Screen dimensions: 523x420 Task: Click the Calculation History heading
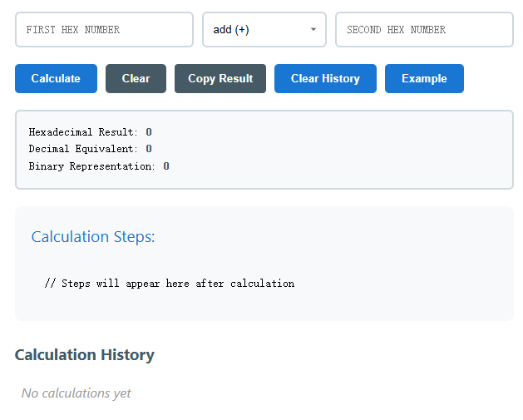85,355
